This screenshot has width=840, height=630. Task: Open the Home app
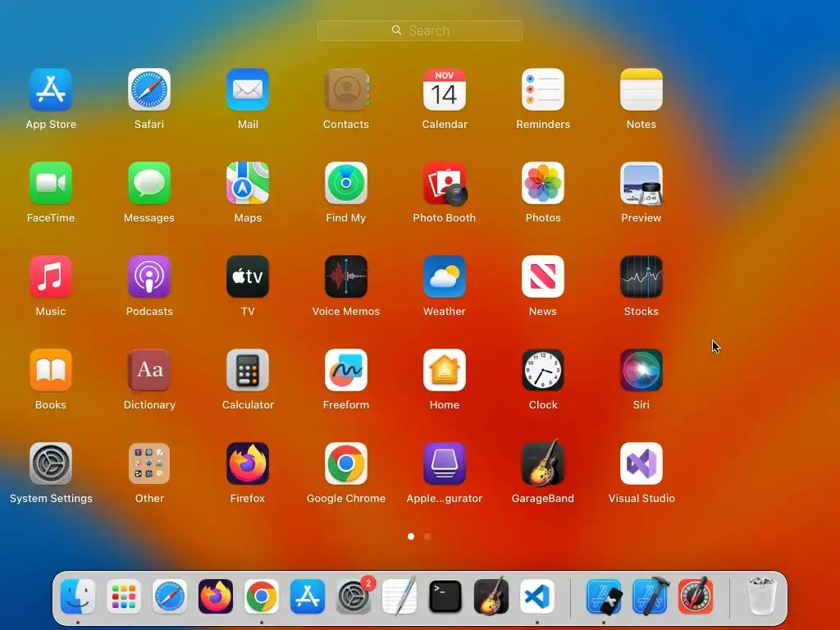[x=444, y=370]
